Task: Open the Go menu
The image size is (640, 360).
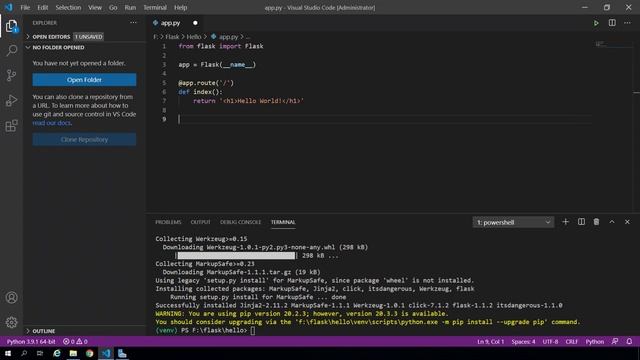Action: click(113, 7)
